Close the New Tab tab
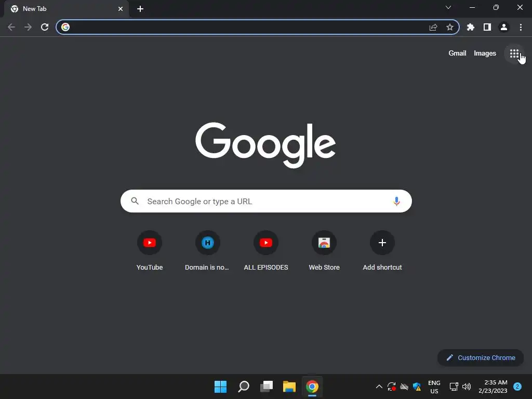This screenshot has width=532, height=399. click(x=121, y=9)
